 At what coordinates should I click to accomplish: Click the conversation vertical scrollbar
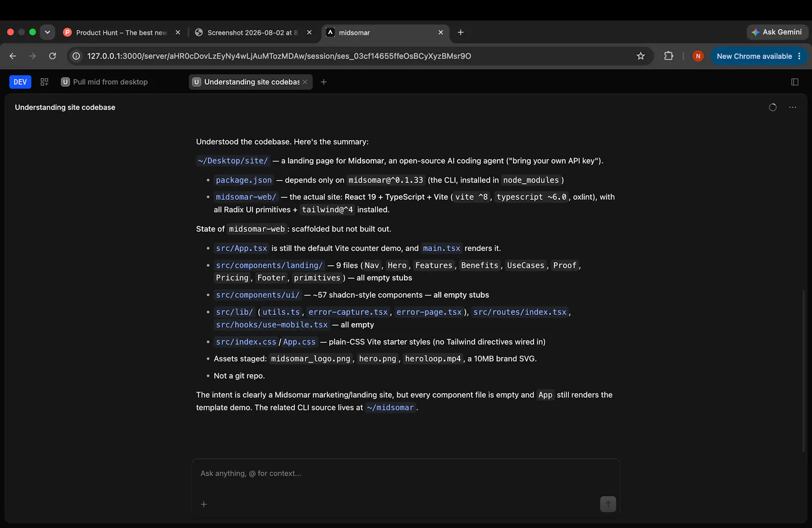point(803,370)
